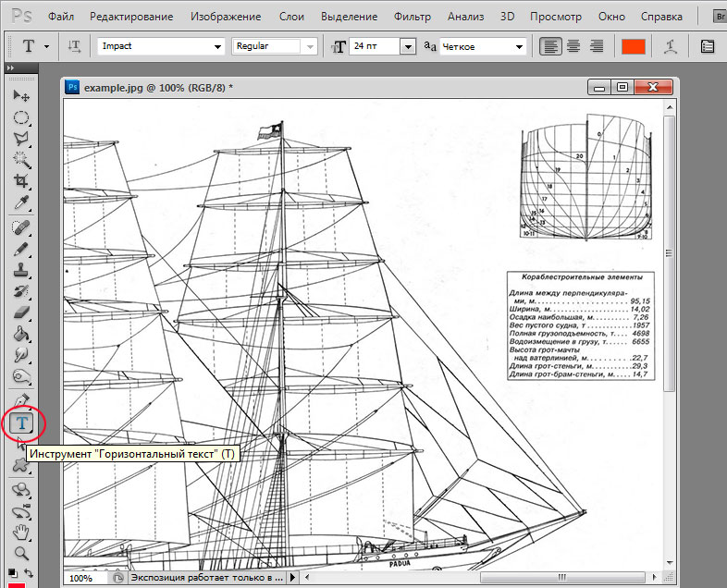Open the 24 pt font size dropdown
Screen dimensions: 727x588
407,46
